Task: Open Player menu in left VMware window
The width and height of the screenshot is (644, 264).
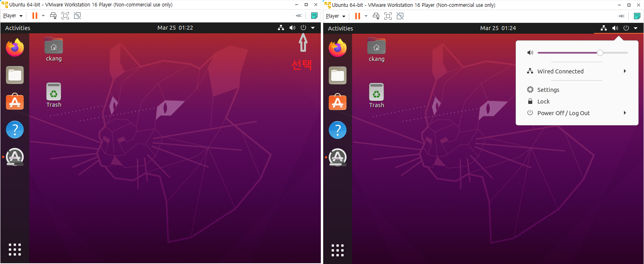Action: click(x=13, y=16)
